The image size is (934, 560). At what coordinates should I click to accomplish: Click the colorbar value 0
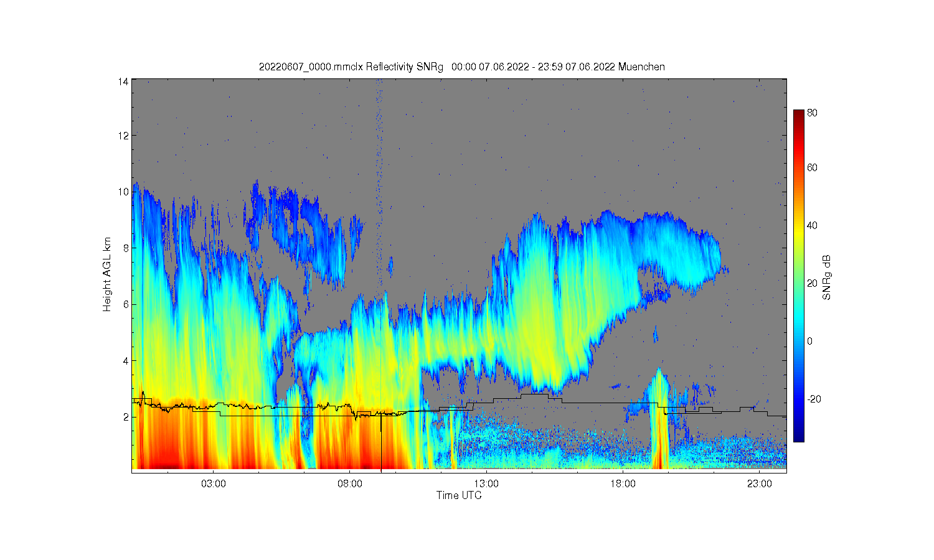pos(809,341)
